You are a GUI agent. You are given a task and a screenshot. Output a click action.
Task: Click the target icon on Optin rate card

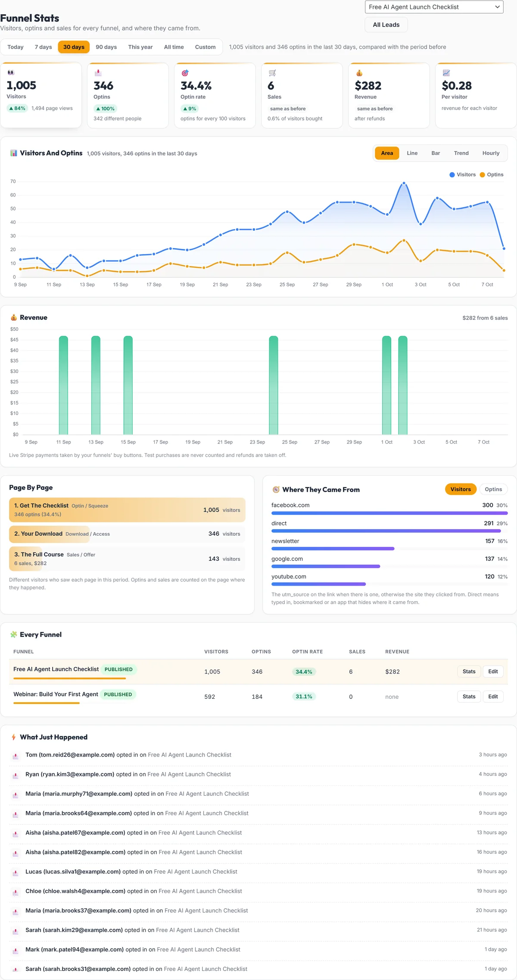(185, 73)
